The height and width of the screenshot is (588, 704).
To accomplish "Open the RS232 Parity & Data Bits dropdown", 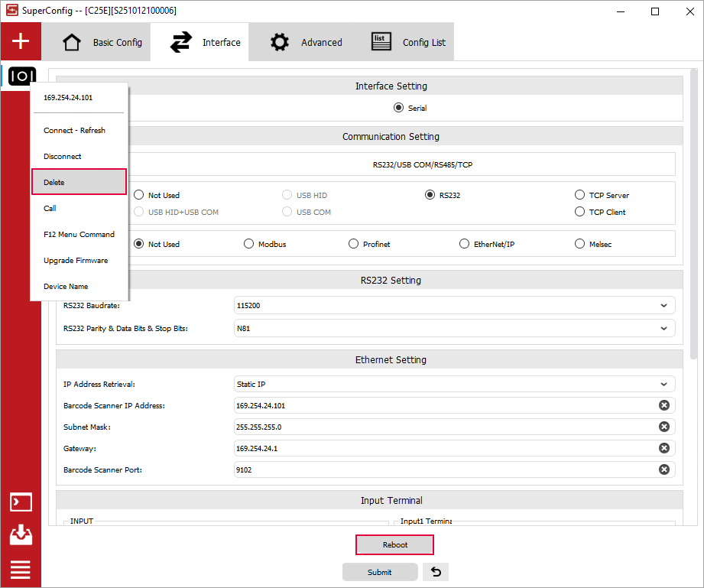I will (x=454, y=328).
